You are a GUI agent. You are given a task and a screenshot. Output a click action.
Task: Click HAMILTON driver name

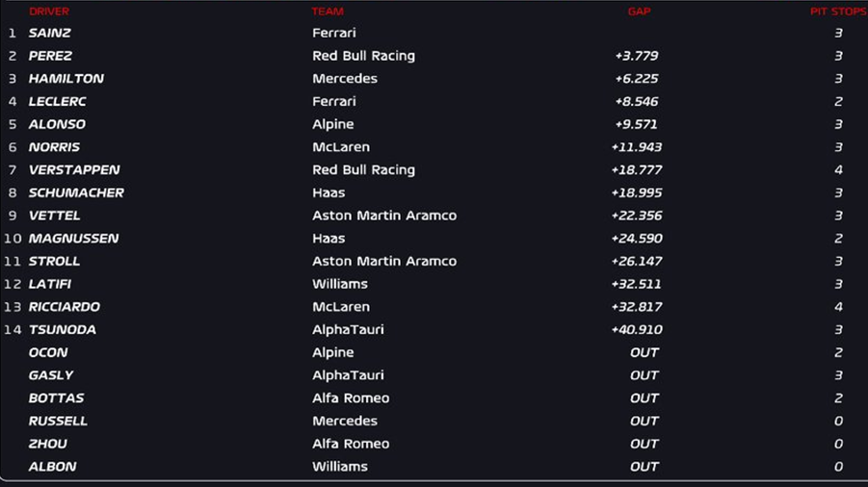coord(66,79)
